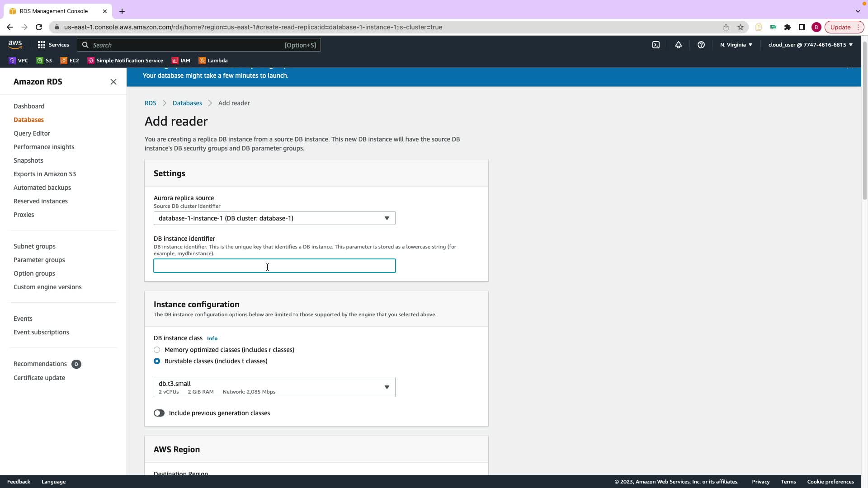Expand the Aurora replica source dropdown
868x488 pixels.
pyautogui.click(x=274, y=218)
